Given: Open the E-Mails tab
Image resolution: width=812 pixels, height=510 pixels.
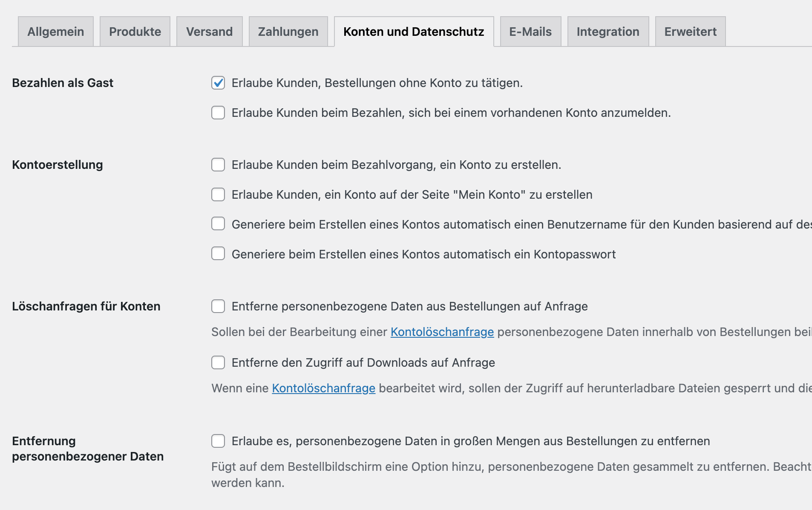Looking at the screenshot, I should point(530,32).
